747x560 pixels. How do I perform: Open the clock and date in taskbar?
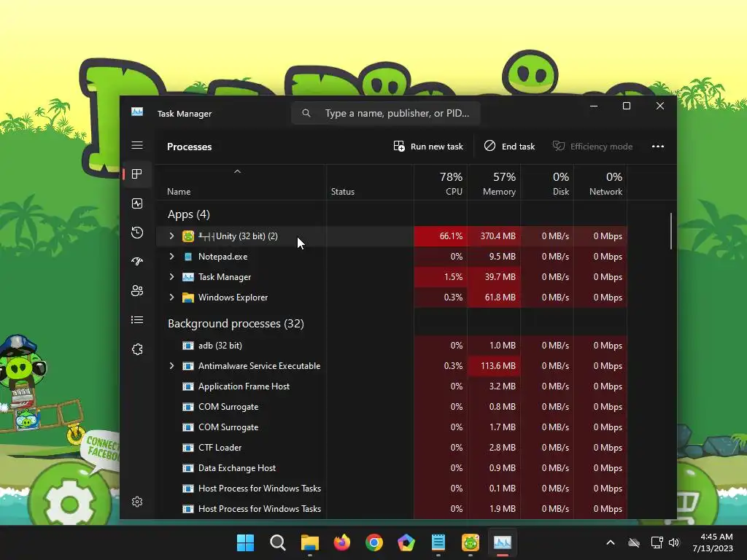(x=712, y=542)
